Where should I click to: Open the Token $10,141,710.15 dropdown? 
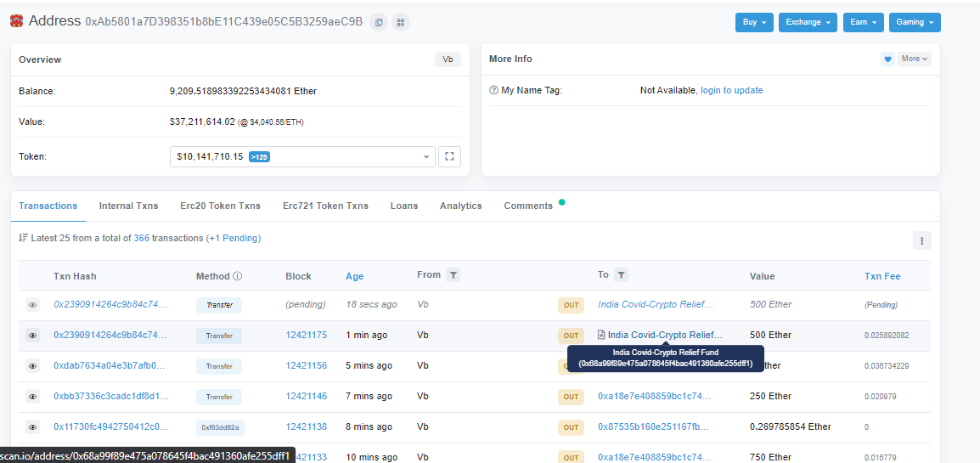pos(302,157)
